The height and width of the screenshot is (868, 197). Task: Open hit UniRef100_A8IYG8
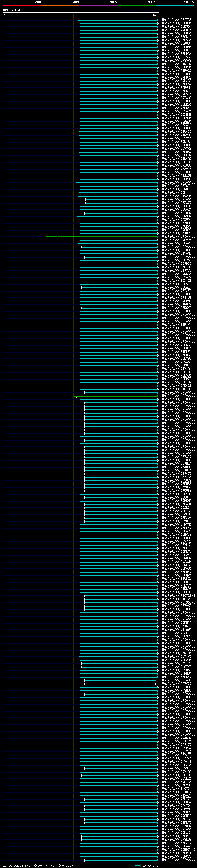[177, 20]
